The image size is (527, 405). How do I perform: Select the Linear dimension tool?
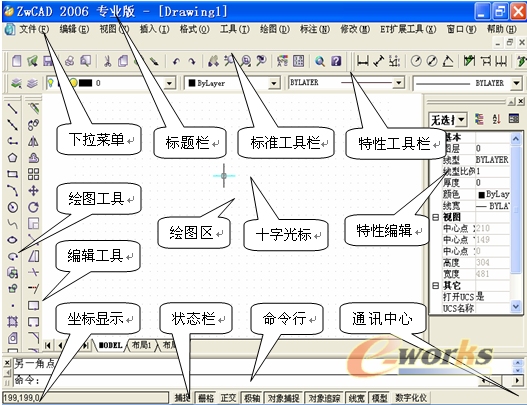[x=362, y=61]
